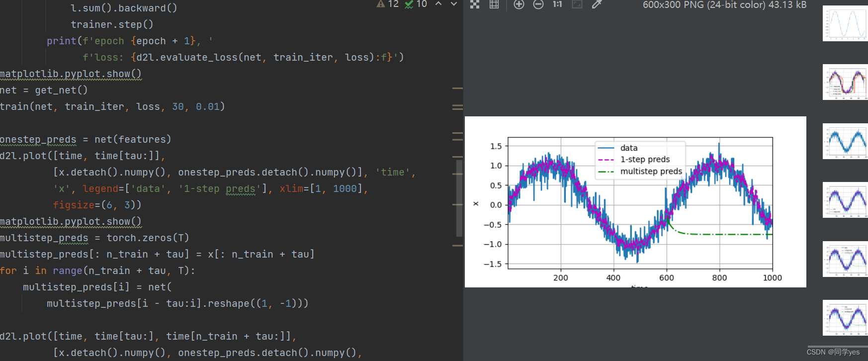This screenshot has height=361, width=868.
Task: Click the y-axis tick label 0.0 in plot
Action: click(x=496, y=205)
